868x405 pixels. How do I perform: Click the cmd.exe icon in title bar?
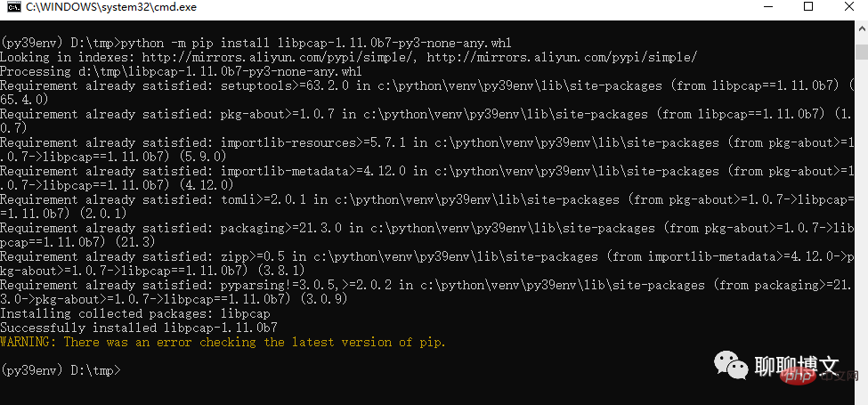[x=12, y=8]
